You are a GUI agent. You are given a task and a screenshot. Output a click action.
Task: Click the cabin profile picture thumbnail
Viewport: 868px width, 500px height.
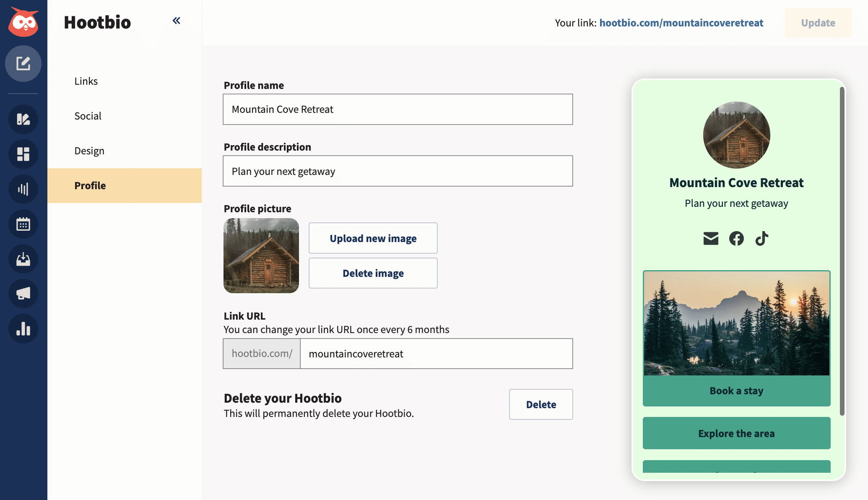(x=261, y=255)
